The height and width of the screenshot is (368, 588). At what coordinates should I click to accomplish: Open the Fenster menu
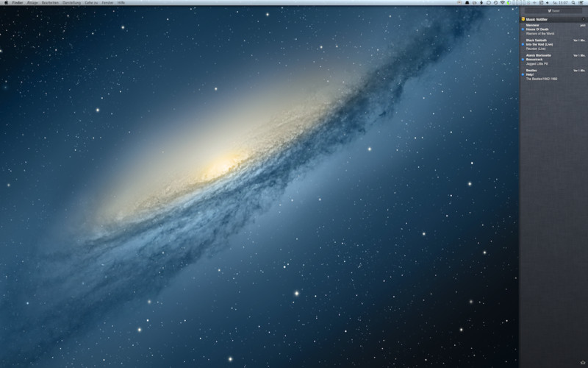[x=107, y=3]
